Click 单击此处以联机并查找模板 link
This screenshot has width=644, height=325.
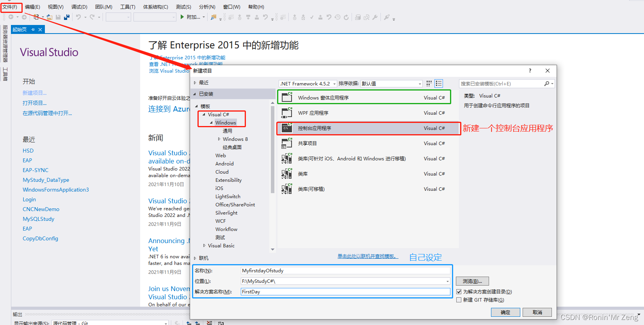coord(368,256)
